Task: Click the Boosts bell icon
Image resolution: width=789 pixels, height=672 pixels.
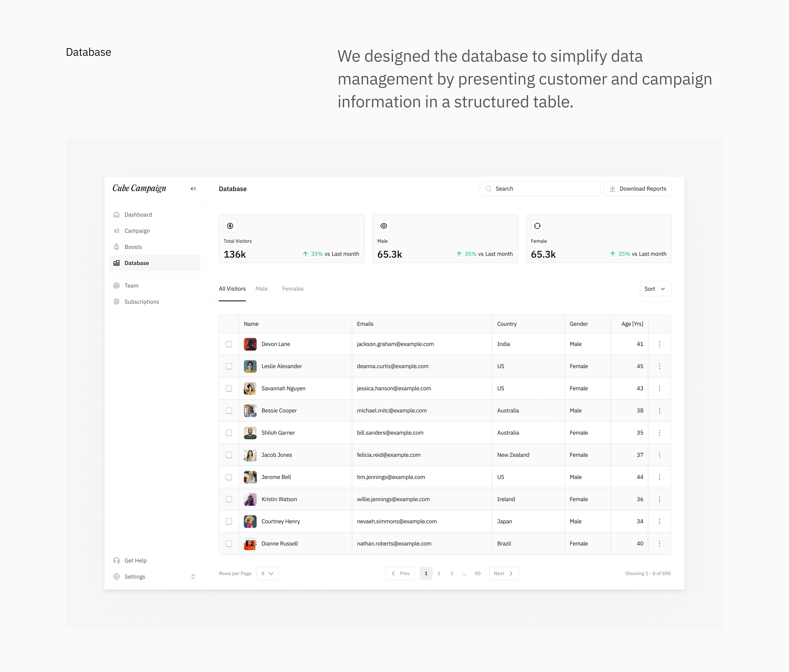Action: click(117, 247)
